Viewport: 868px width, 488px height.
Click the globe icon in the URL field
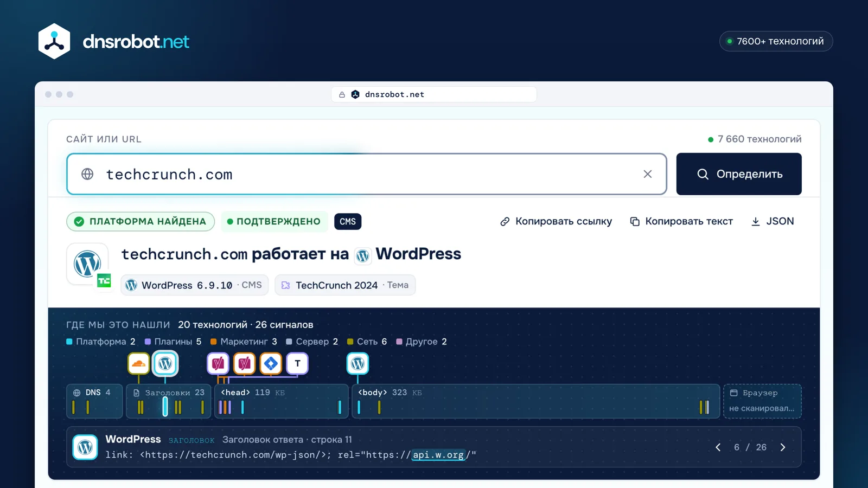pos(87,174)
